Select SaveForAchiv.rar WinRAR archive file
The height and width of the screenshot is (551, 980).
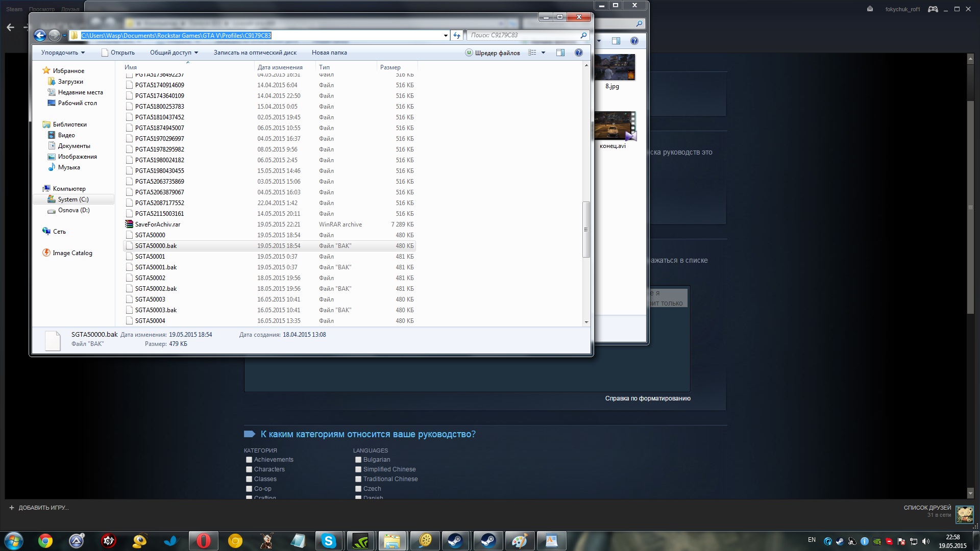click(x=269, y=224)
